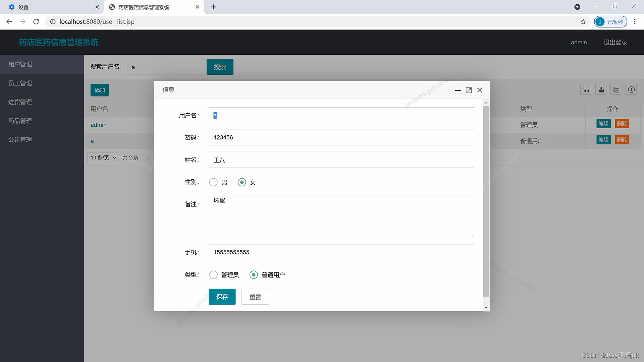The height and width of the screenshot is (362, 644).
Task: Open the browser profile 已暂停 menu
Action: point(610,21)
